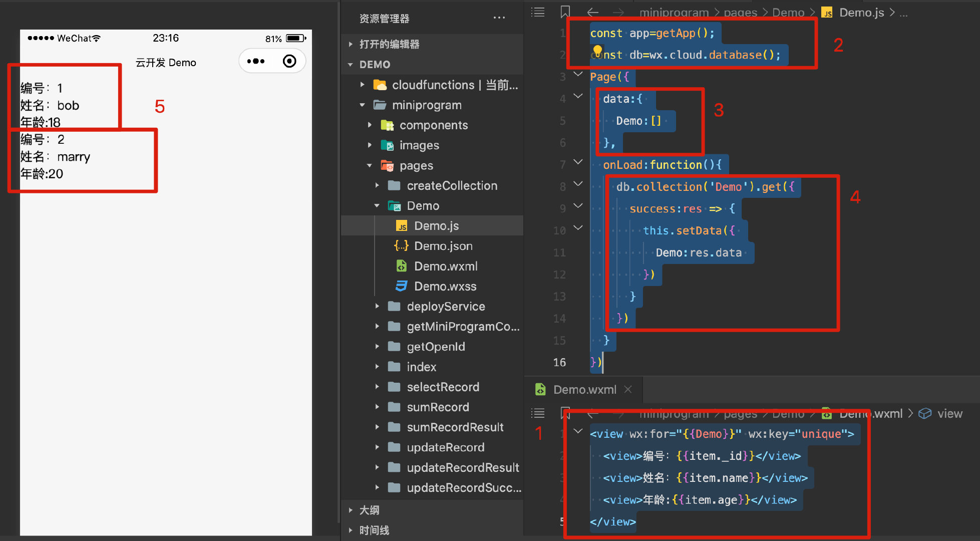This screenshot has width=980, height=541.
Task: Fold the db.collection call on line 8
Action: pos(578,184)
